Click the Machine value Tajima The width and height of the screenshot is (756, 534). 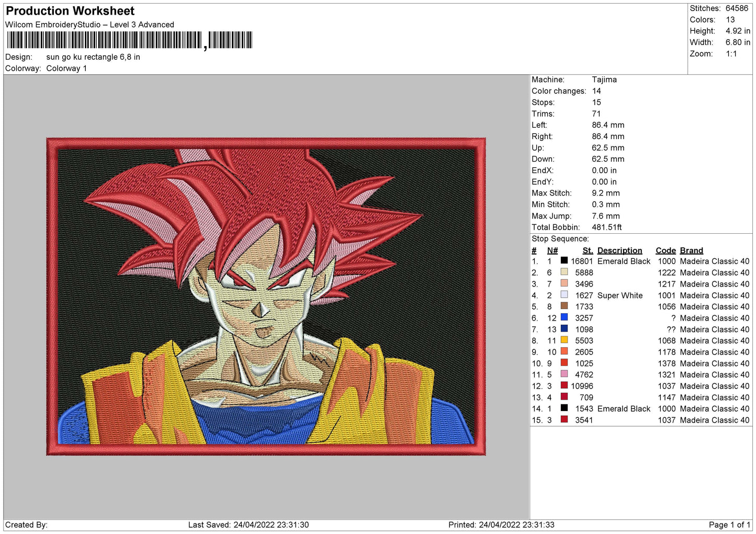604,79
